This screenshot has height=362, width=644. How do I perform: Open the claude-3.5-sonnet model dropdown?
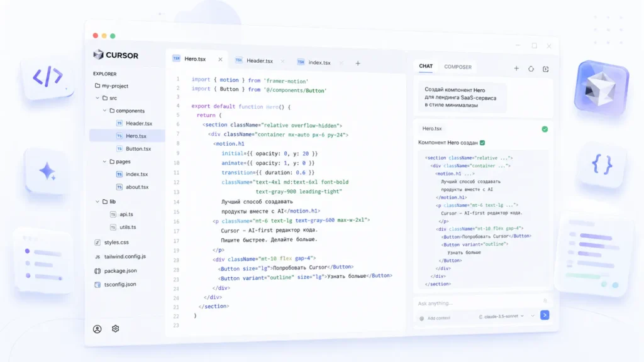click(501, 317)
